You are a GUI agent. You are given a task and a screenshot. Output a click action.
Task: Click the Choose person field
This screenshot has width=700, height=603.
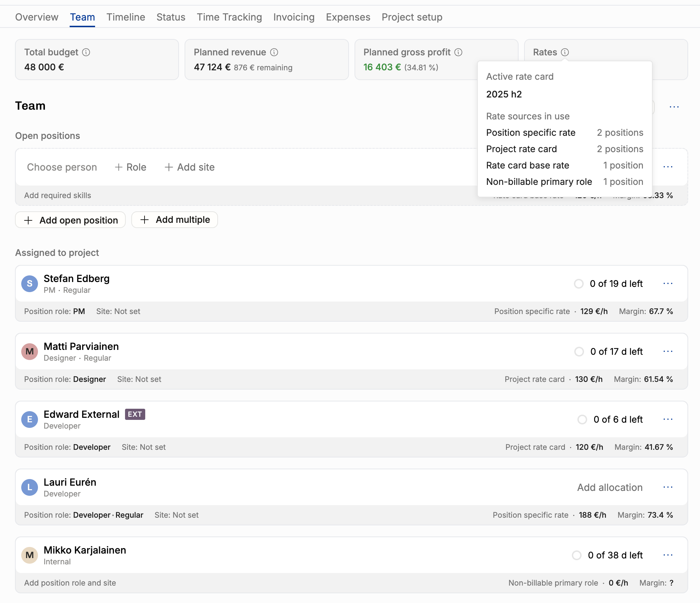coord(62,167)
